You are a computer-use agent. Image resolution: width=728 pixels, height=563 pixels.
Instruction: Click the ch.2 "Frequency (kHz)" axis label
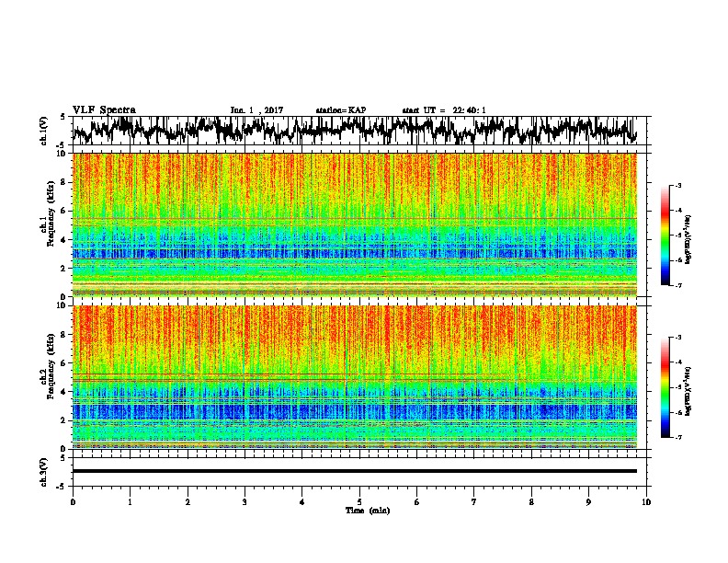(x=51, y=366)
